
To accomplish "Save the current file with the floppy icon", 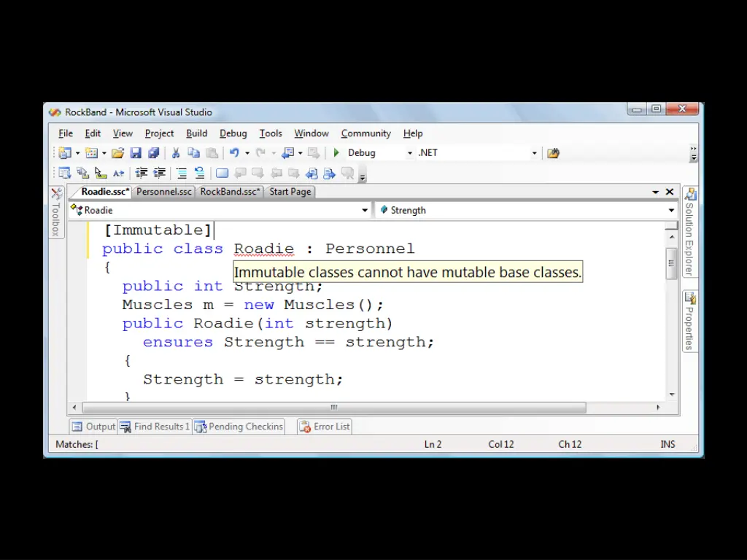I will [136, 153].
